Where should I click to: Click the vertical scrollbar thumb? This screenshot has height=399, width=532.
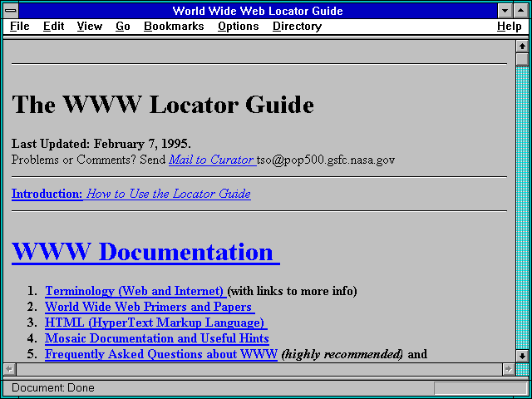coord(522,59)
